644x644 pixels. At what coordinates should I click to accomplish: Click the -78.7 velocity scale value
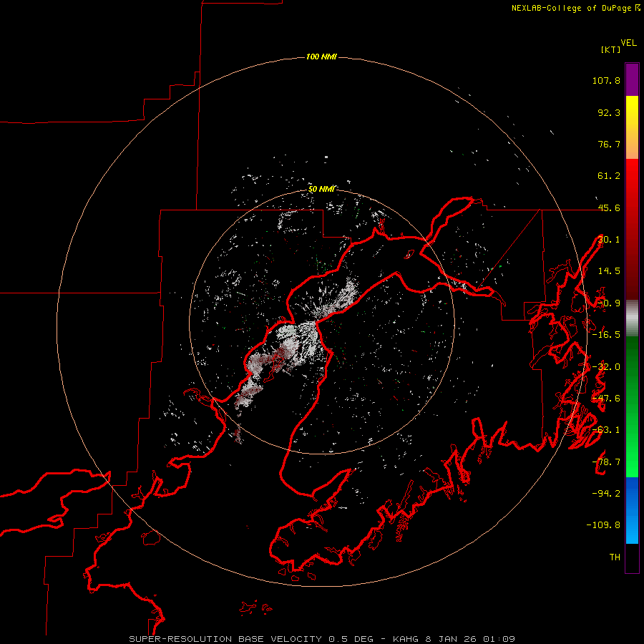[x=606, y=462]
